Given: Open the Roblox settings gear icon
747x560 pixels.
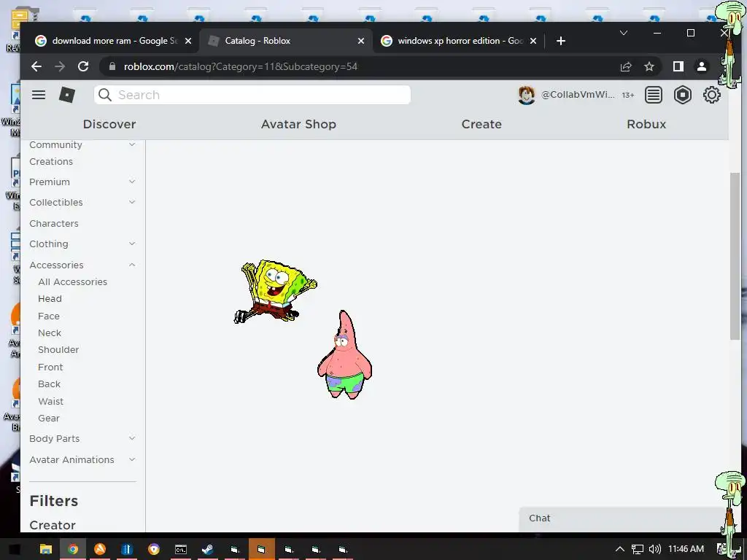Looking at the screenshot, I should point(712,95).
